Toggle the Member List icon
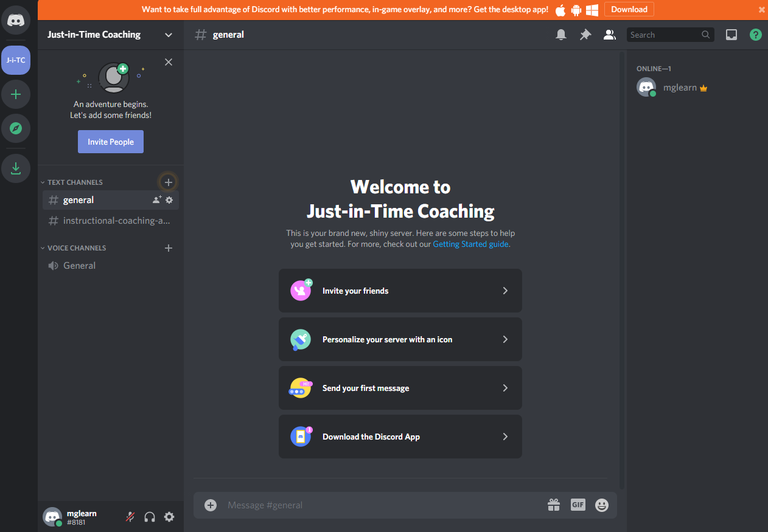Viewport: 768px width, 532px height. tap(609, 35)
